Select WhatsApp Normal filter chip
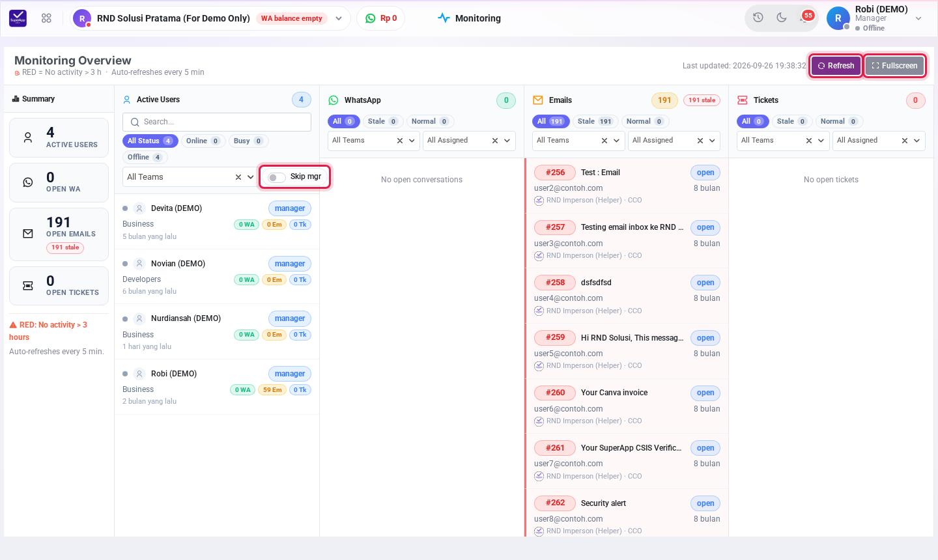938x560 pixels. click(x=430, y=121)
